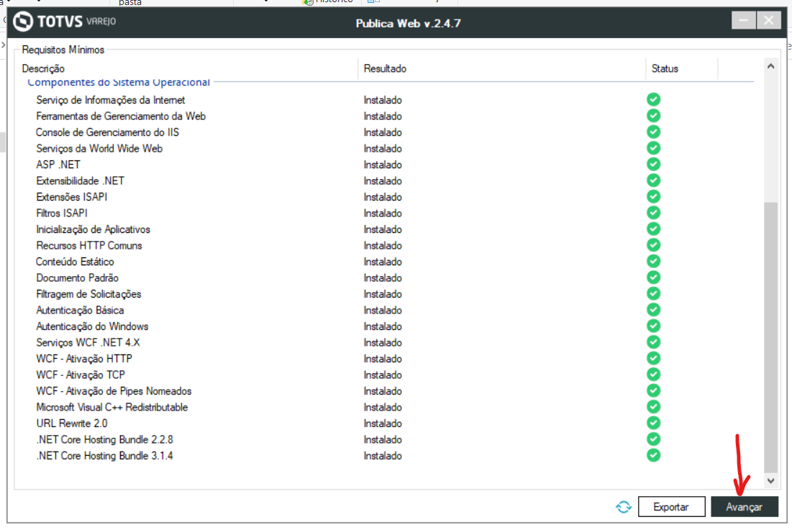792x532 pixels.
Task: Select the Inicialização de Aplicativos row text
Action: [x=93, y=229]
